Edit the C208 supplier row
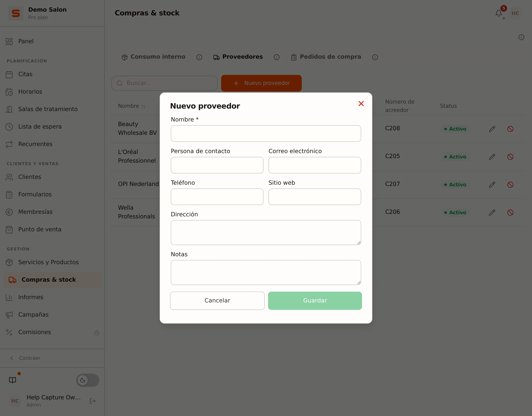This screenshot has height=416, width=532. (x=492, y=129)
